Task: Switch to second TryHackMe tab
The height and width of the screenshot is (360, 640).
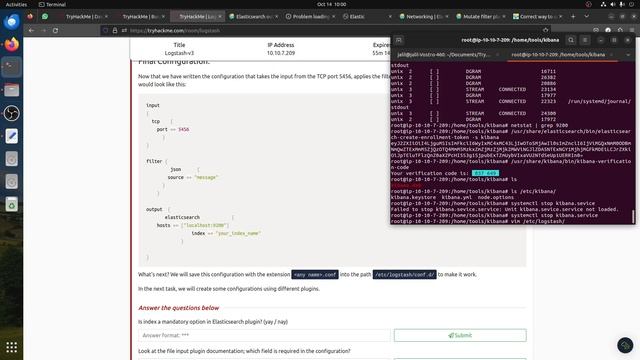Action: [141, 16]
